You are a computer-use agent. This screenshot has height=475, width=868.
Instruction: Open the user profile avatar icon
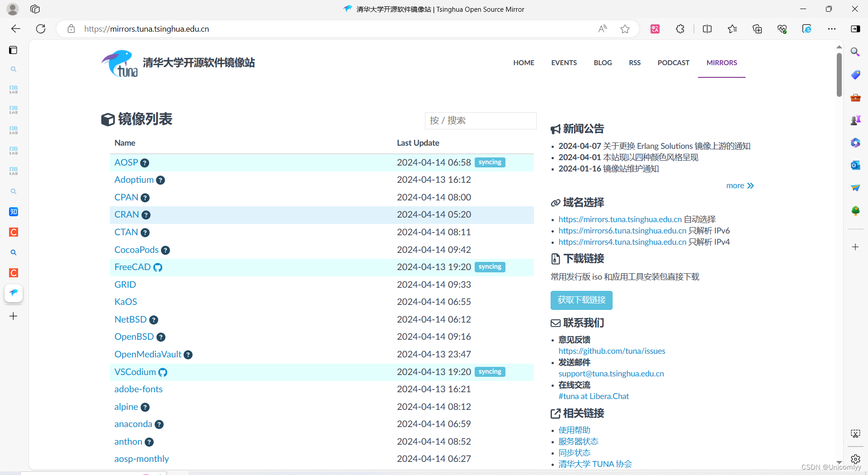tap(13, 9)
